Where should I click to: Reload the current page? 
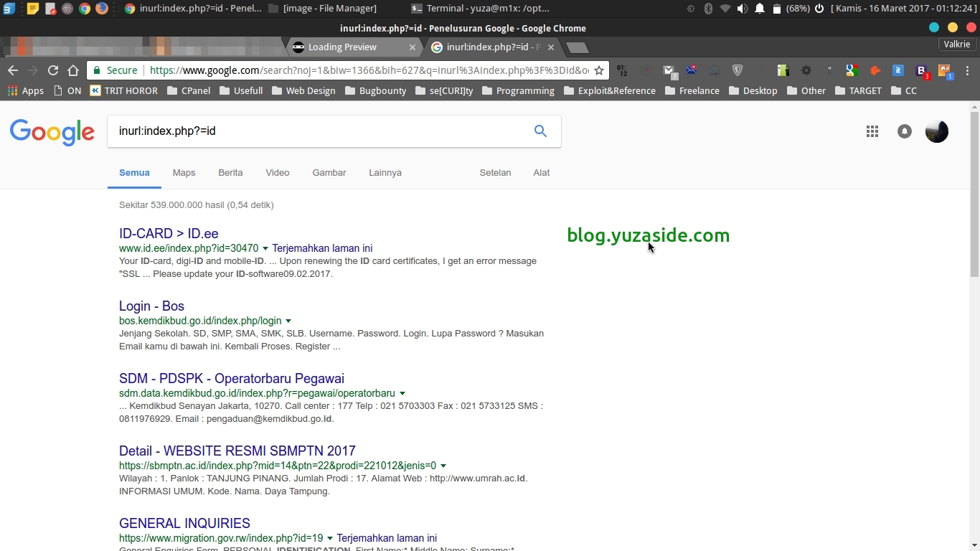(x=52, y=70)
